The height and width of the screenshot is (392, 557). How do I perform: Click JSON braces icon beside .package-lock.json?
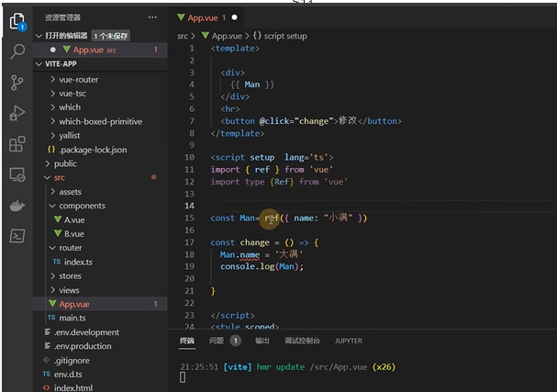pos(51,150)
